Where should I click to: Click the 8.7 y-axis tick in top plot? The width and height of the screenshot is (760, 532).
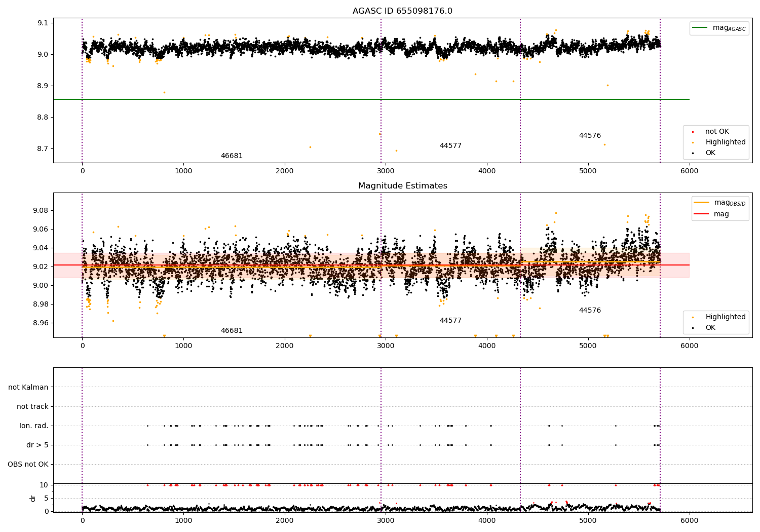tap(42, 149)
